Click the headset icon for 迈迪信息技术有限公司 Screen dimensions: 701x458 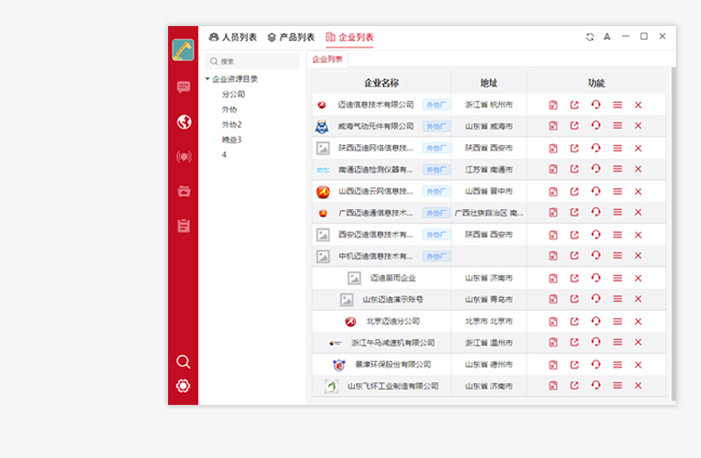[x=595, y=105]
